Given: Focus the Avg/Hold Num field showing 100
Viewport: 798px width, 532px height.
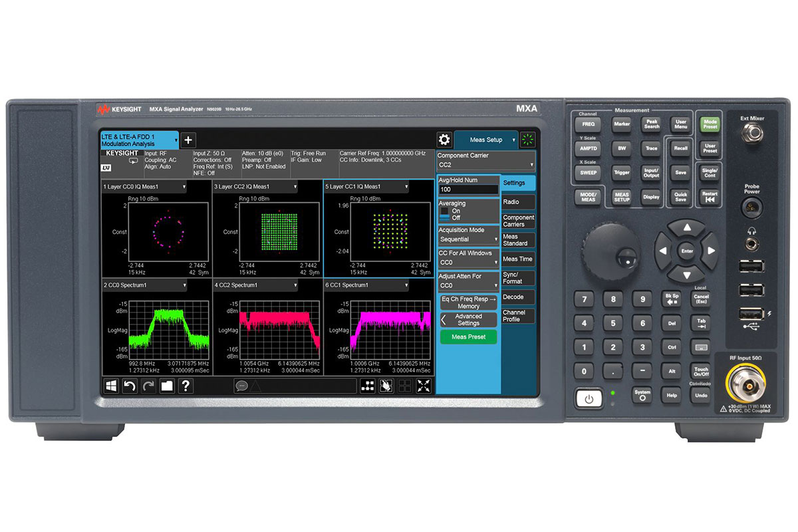Looking at the screenshot, I should (x=468, y=190).
